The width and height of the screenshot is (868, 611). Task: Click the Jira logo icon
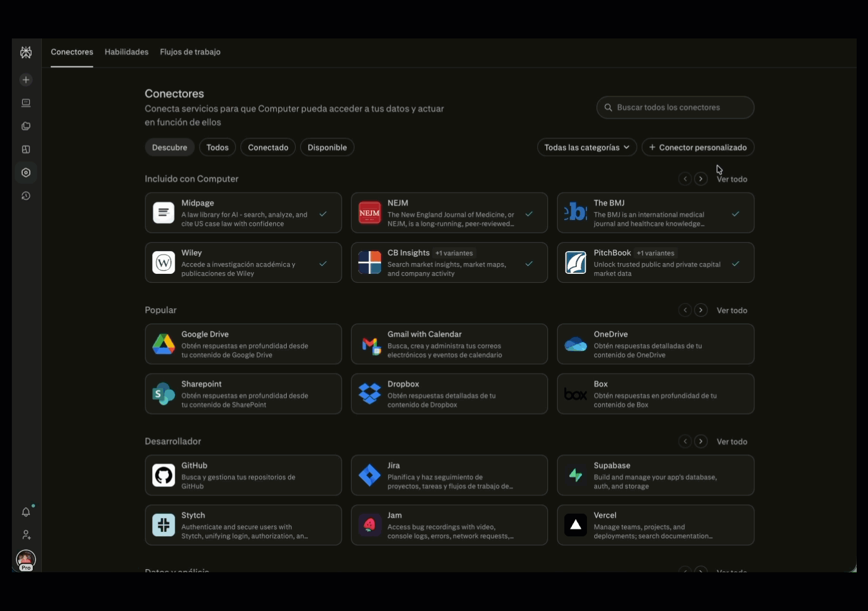tap(370, 475)
